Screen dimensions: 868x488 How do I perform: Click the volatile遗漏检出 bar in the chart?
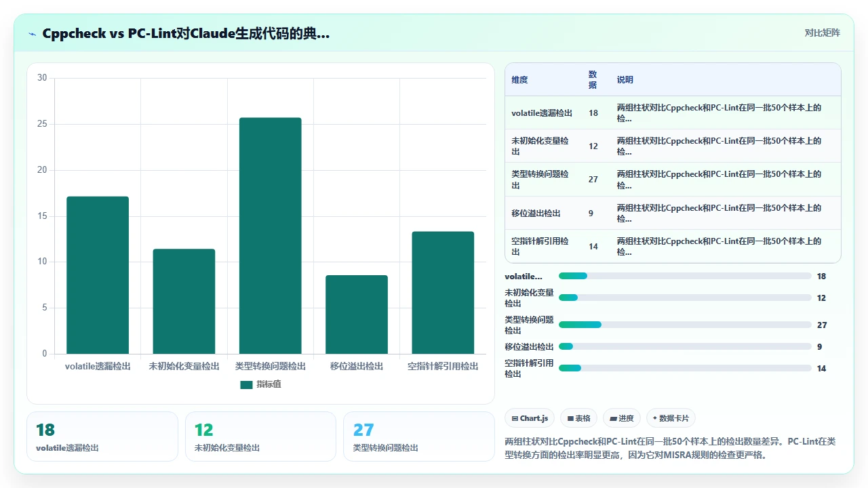[x=98, y=275]
